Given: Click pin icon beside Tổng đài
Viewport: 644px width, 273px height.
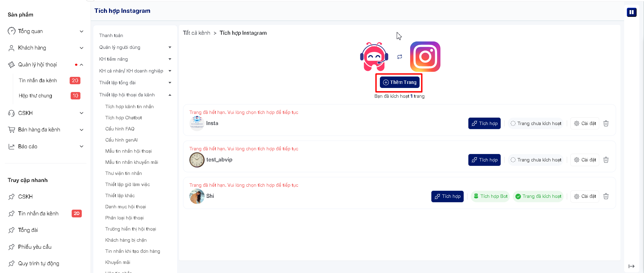Looking at the screenshot, I should point(11,230).
